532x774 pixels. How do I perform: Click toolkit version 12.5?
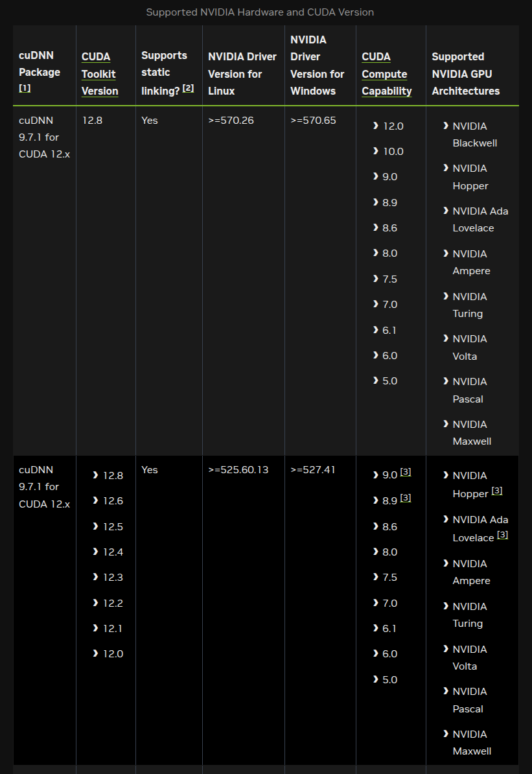coord(113,526)
